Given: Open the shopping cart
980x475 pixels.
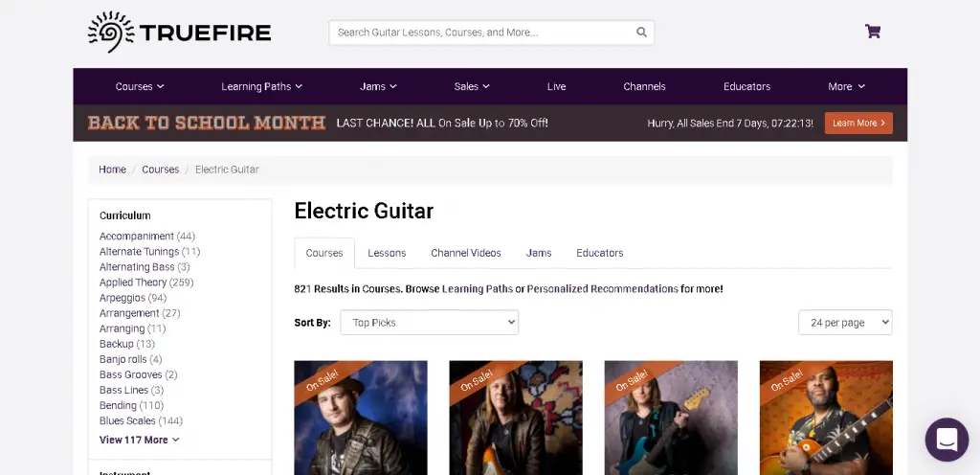Looking at the screenshot, I should (872, 32).
